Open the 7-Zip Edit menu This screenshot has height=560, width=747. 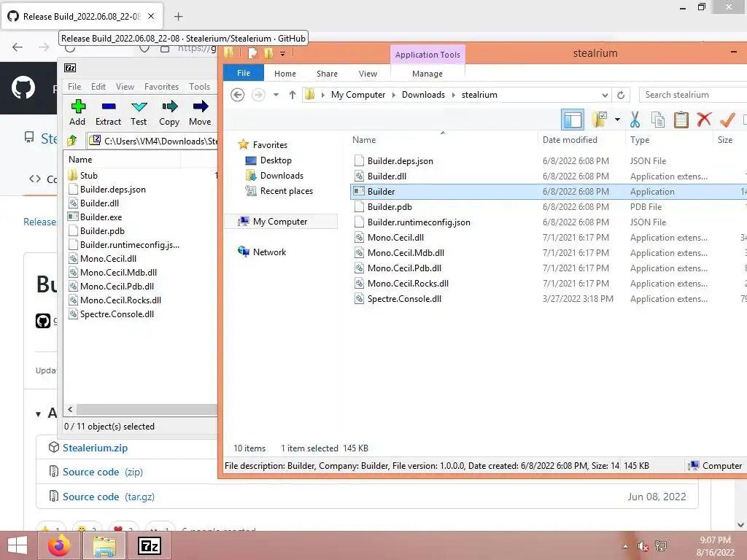pos(98,87)
